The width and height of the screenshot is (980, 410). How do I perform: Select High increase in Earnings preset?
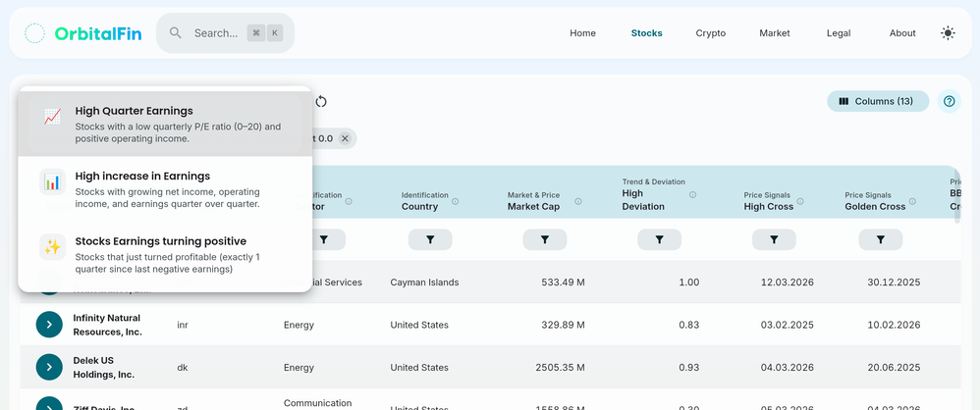click(165, 189)
